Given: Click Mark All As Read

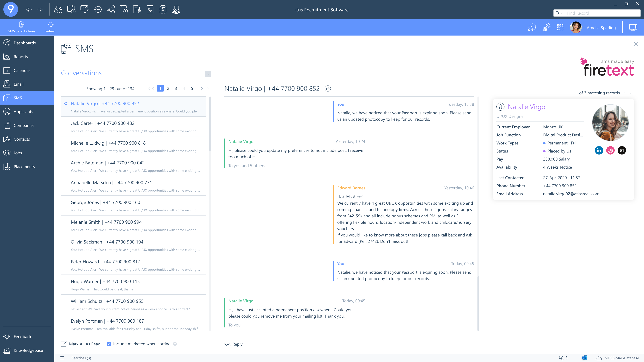Looking at the screenshot, I should tap(80, 344).
